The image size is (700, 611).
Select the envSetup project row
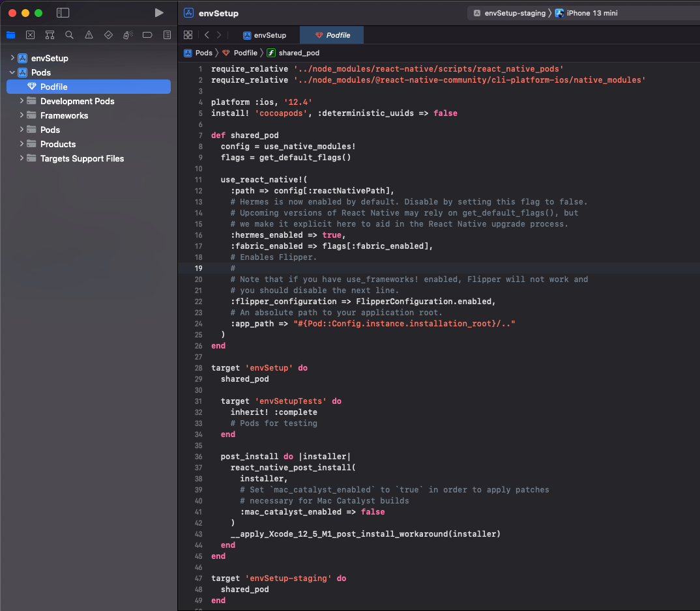point(89,58)
